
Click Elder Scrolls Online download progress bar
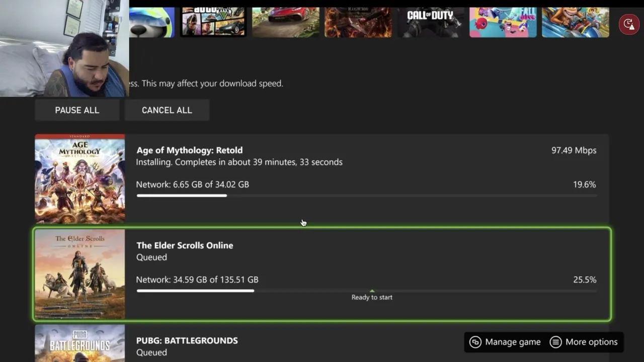tap(366, 291)
